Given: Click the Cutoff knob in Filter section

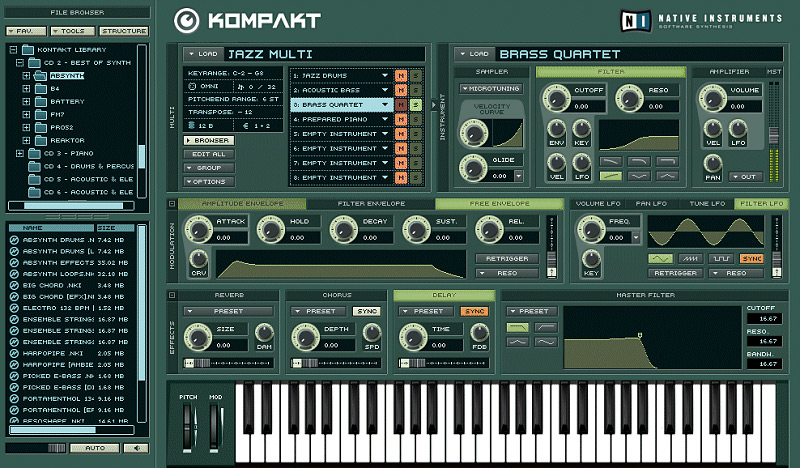Looking at the screenshot, I should (x=557, y=98).
